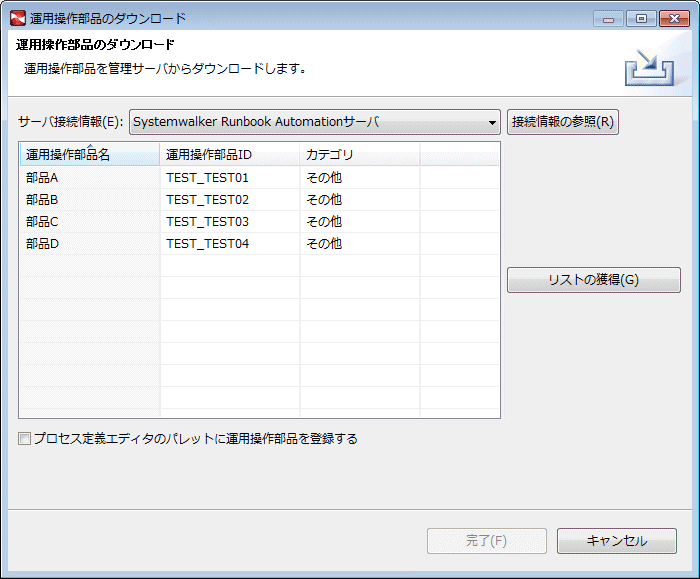The height and width of the screenshot is (579, 700).
Task: Click the application icon in title bar
Action: click(18, 18)
